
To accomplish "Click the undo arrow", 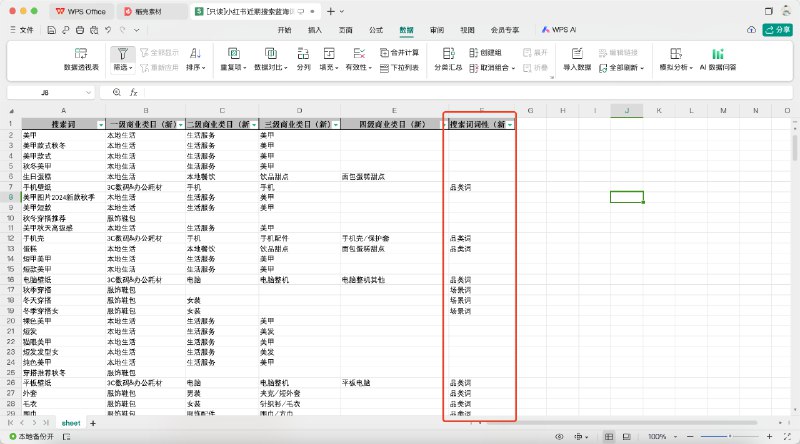I will pos(108,30).
